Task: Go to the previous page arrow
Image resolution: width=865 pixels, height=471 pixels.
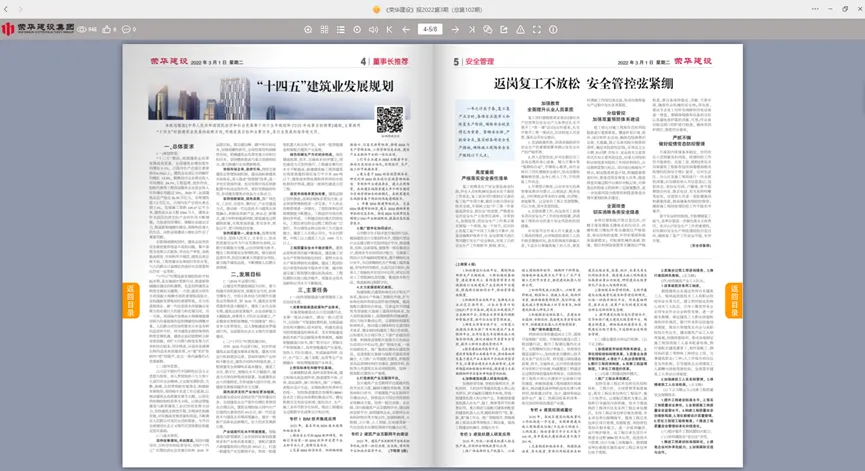Action: click(x=406, y=30)
